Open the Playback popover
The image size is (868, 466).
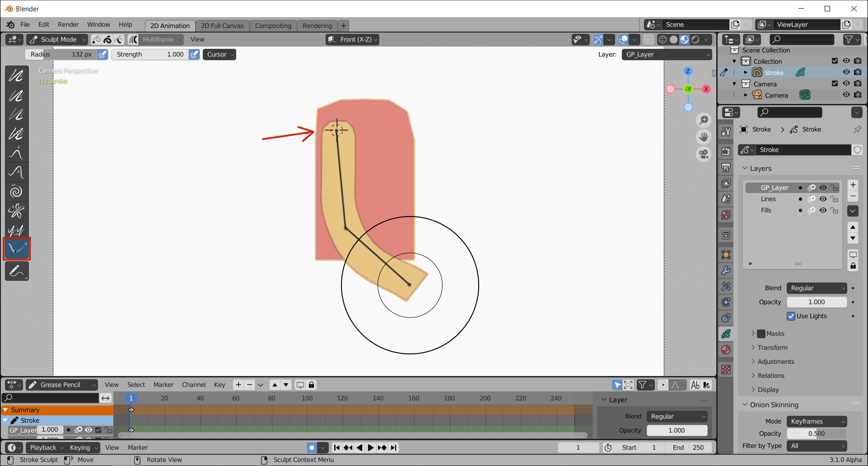click(46, 447)
